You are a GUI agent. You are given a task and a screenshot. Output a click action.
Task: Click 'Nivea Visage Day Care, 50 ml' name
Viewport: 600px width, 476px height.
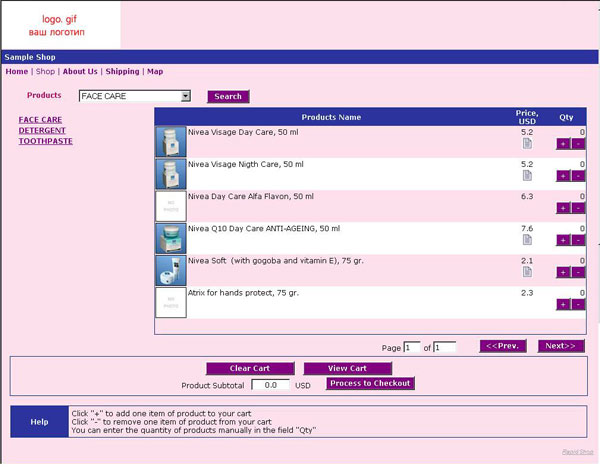pyautogui.click(x=243, y=132)
